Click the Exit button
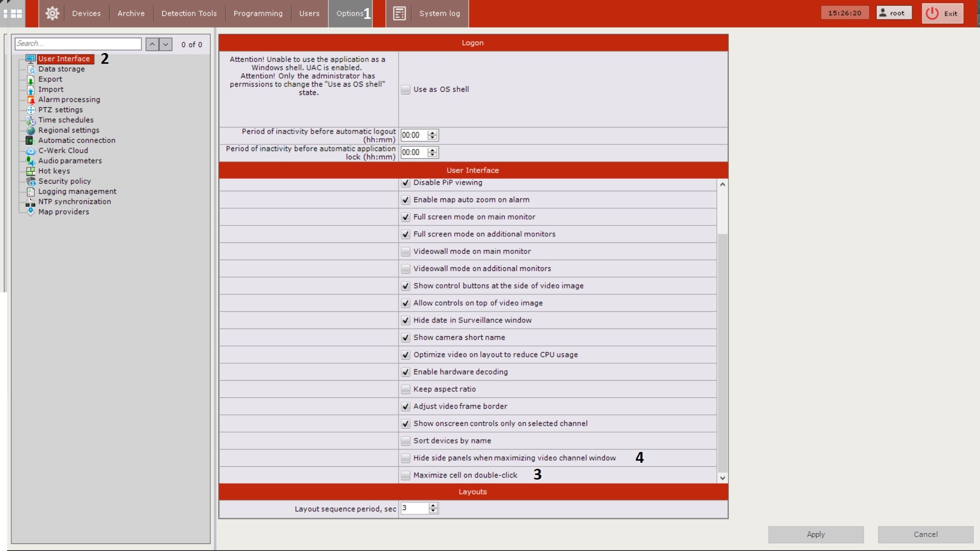Viewport: 980px width, 551px height. [x=942, y=13]
